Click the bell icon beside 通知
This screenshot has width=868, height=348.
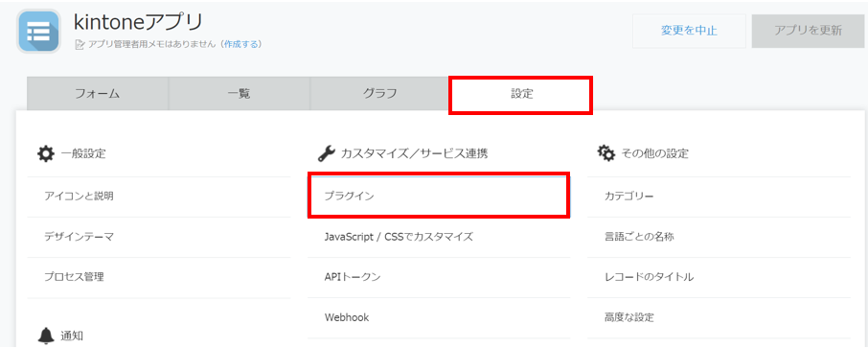click(x=46, y=336)
